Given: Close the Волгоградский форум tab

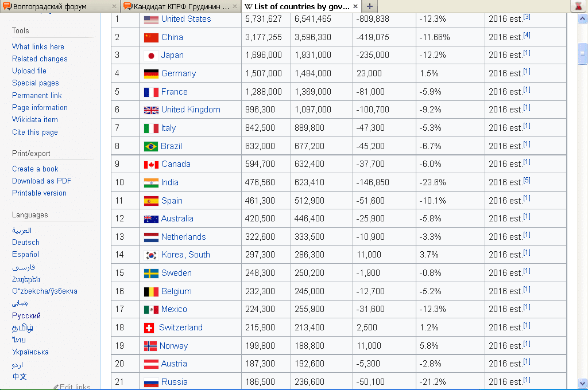Looking at the screenshot, I should point(114,6).
